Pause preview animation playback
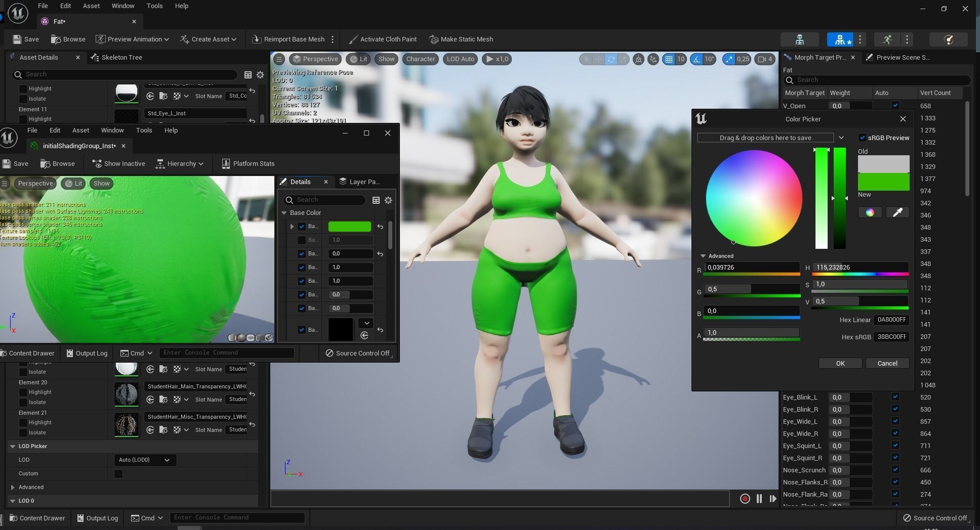The image size is (980, 530). point(759,499)
